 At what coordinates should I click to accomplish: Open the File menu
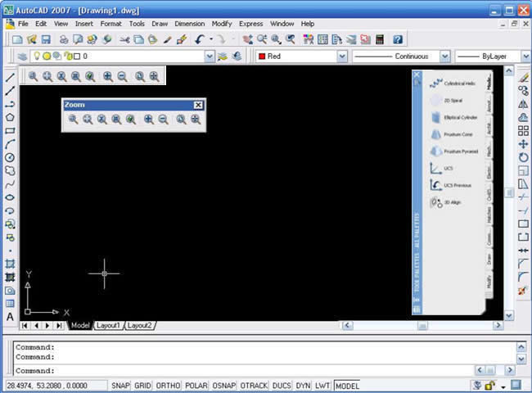pyautogui.click(x=23, y=24)
